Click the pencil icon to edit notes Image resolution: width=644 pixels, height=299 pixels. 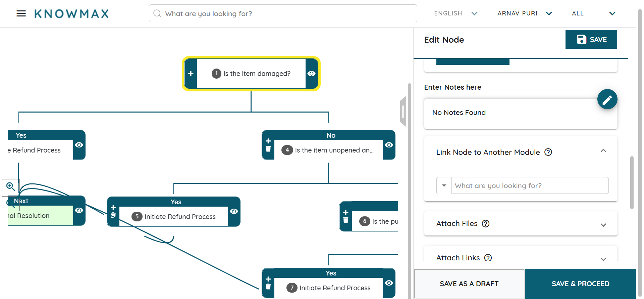(x=607, y=99)
